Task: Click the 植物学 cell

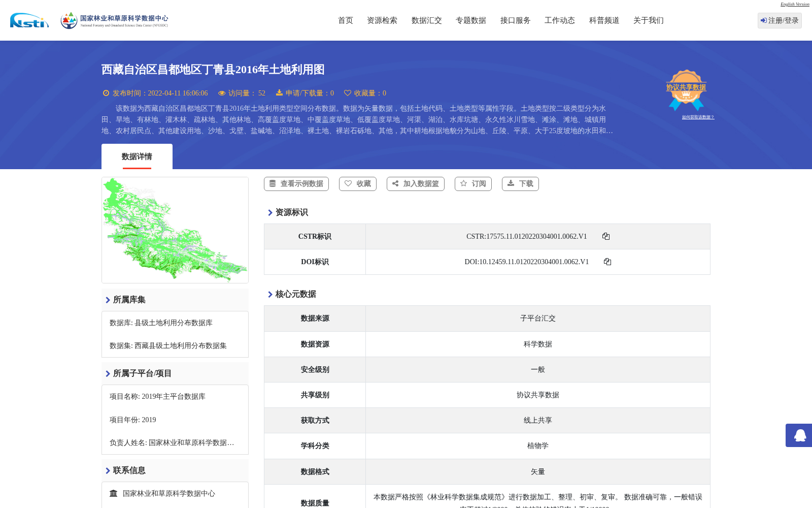Action: pyautogui.click(x=538, y=446)
